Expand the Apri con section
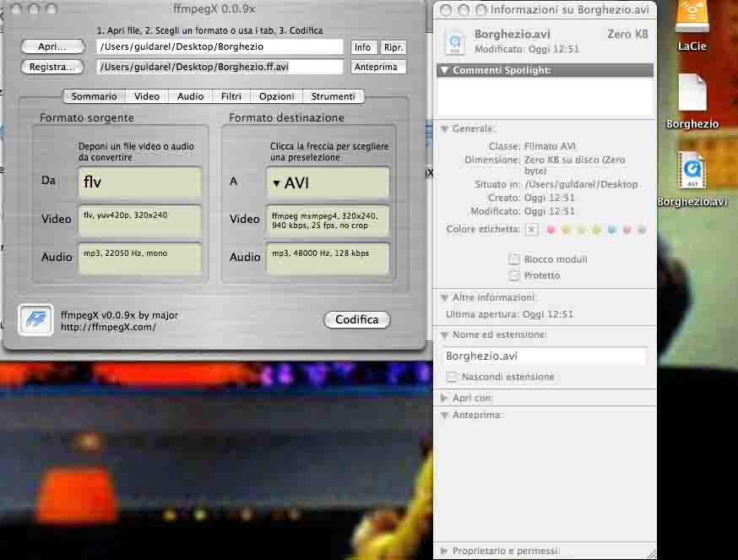 444,398
